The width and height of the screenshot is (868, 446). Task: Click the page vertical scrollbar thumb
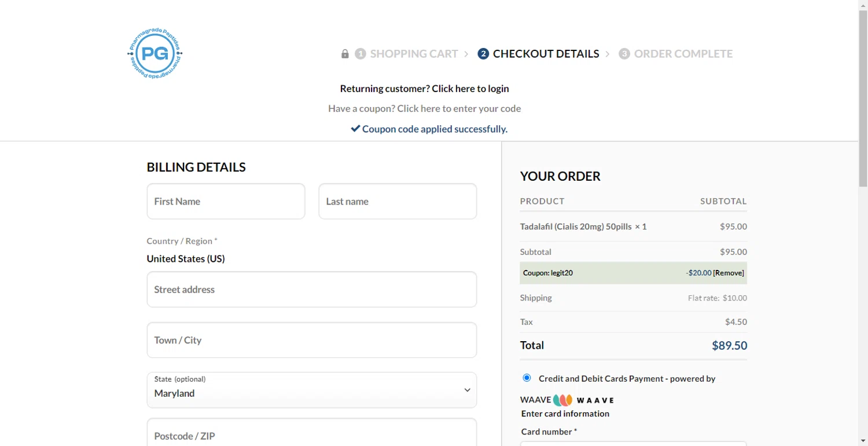(x=863, y=99)
